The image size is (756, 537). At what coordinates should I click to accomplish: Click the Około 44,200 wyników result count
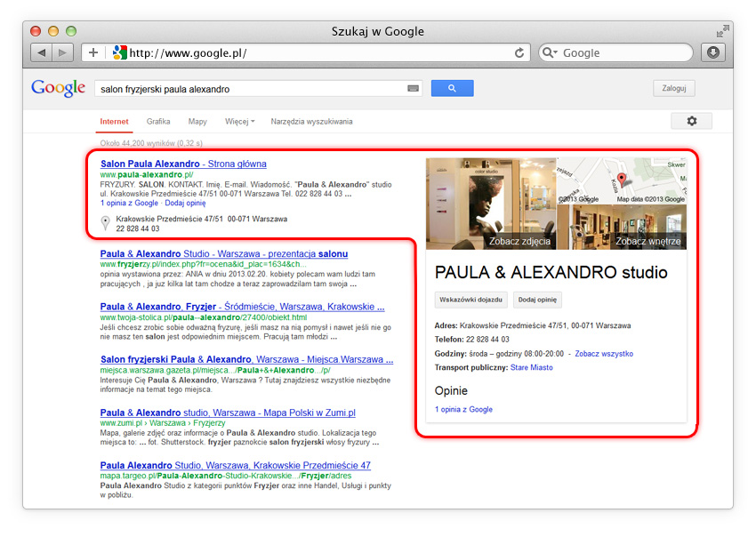(x=151, y=143)
